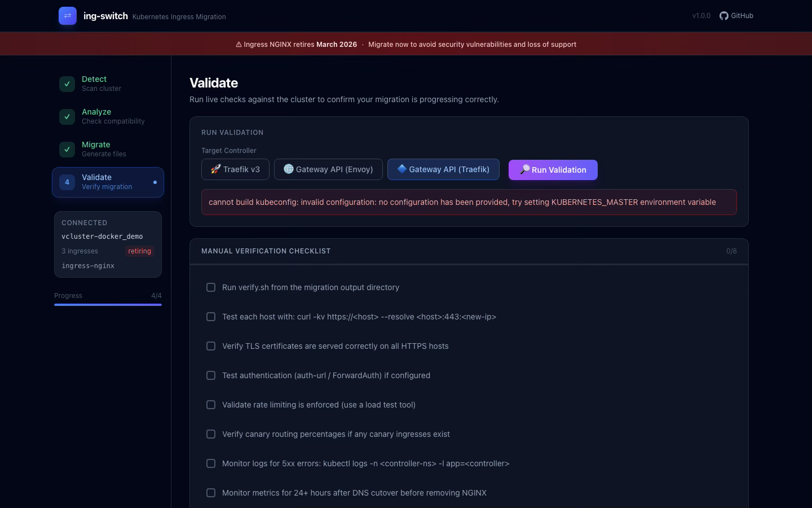Start the Run Validation action
Image resolution: width=812 pixels, height=508 pixels.
click(x=553, y=170)
